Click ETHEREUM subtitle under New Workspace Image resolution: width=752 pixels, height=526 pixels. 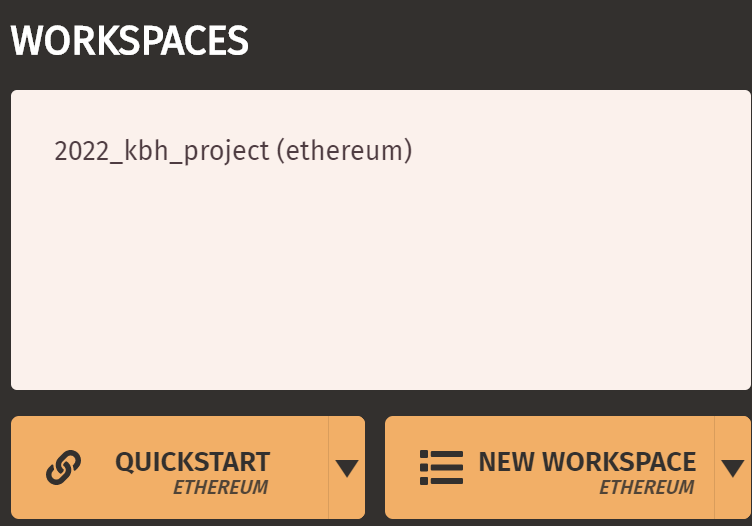[x=646, y=487]
